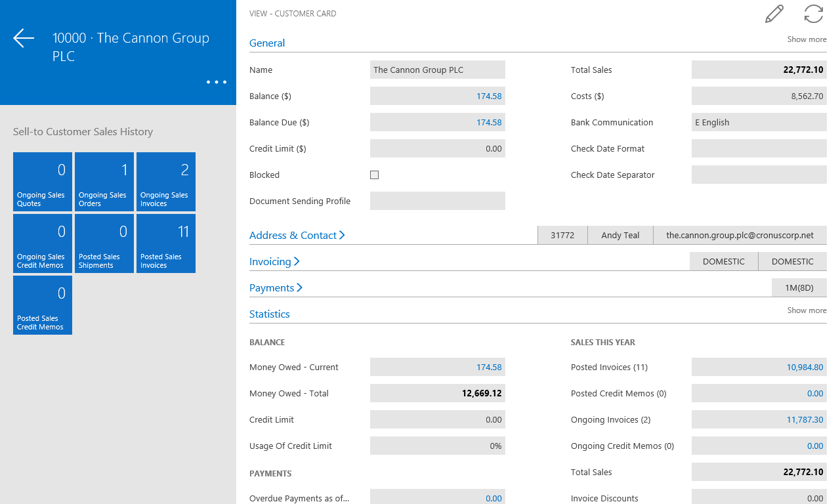This screenshot has height=504, width=840.
Task: Click the pencil edit icon
Action: tap(774, 14)
